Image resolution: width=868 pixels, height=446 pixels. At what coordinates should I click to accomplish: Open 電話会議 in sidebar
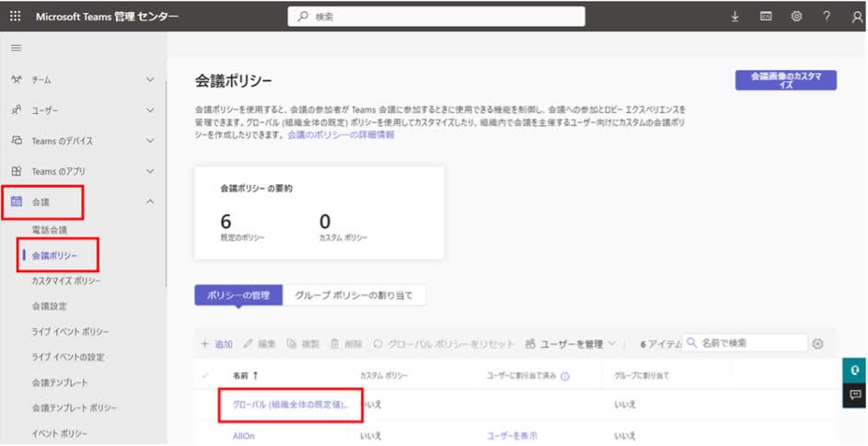click(x=50, y=230)
